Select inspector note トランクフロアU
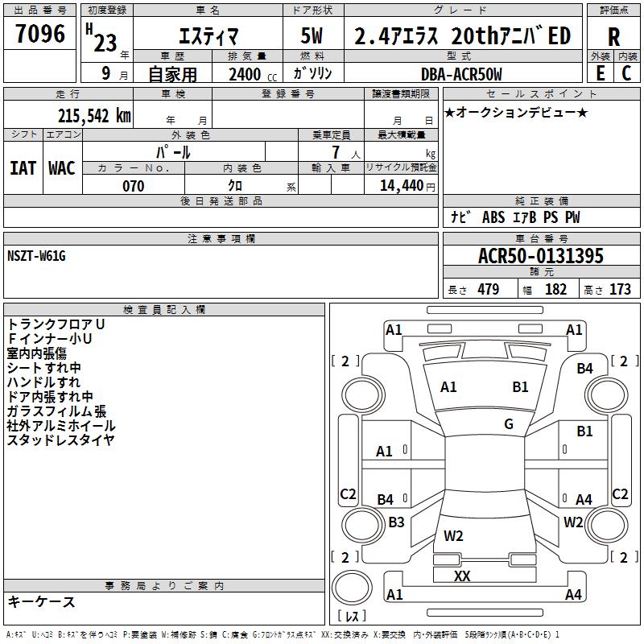 56,324
